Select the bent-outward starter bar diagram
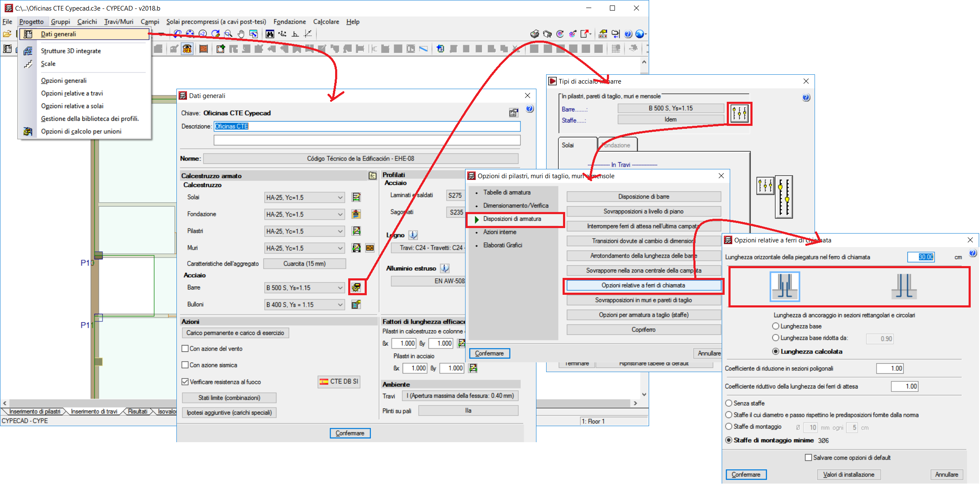This screenshot has width=980, height=484. click(x=904, y=286)
